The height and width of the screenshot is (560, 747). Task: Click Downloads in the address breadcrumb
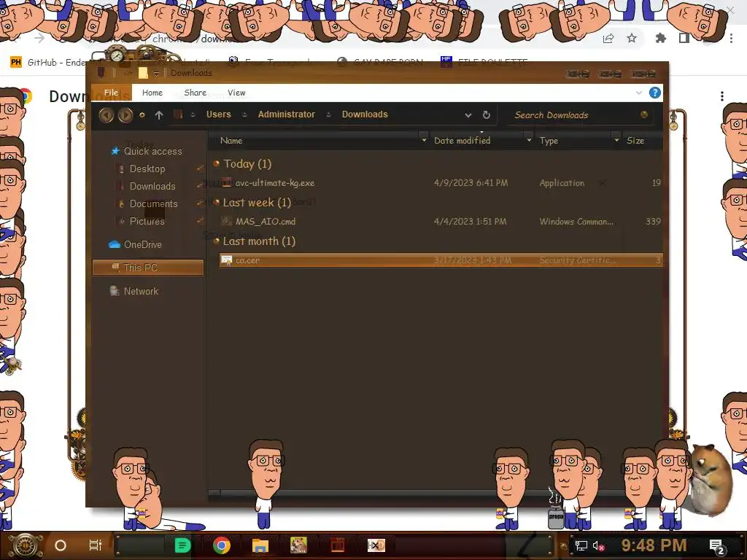click(365, 114)
